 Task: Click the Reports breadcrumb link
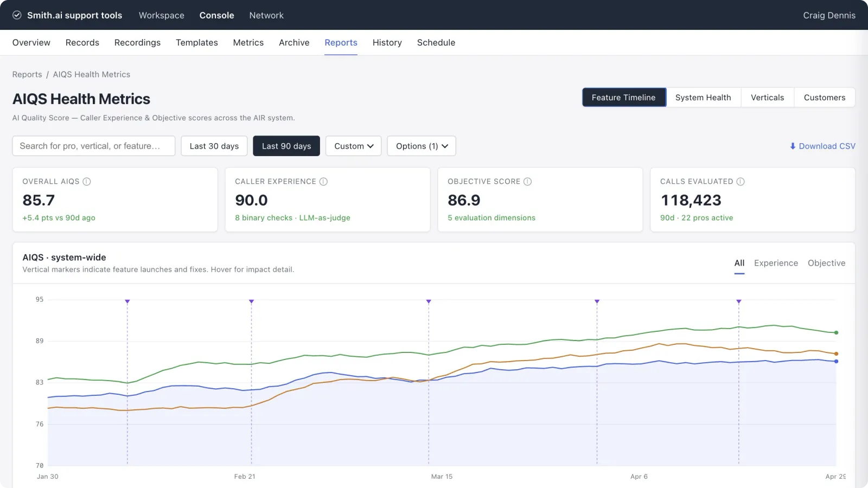click(x=27, y=74)
